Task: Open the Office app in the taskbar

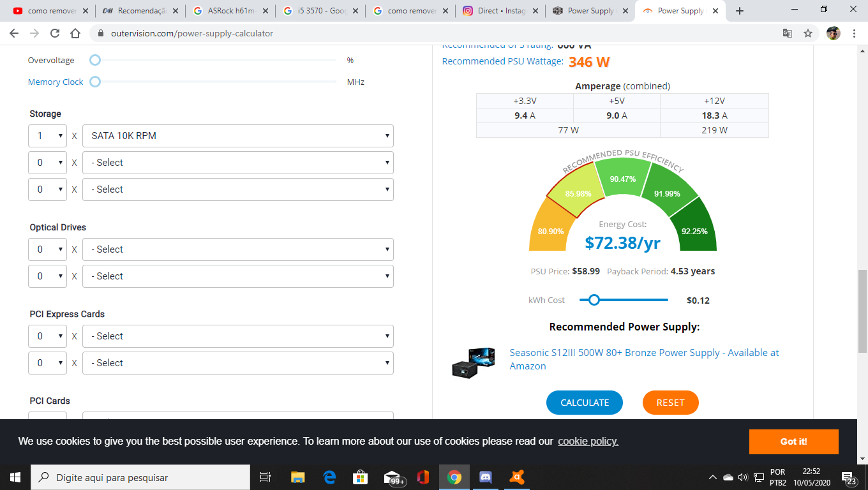Action: click(423, 477)
